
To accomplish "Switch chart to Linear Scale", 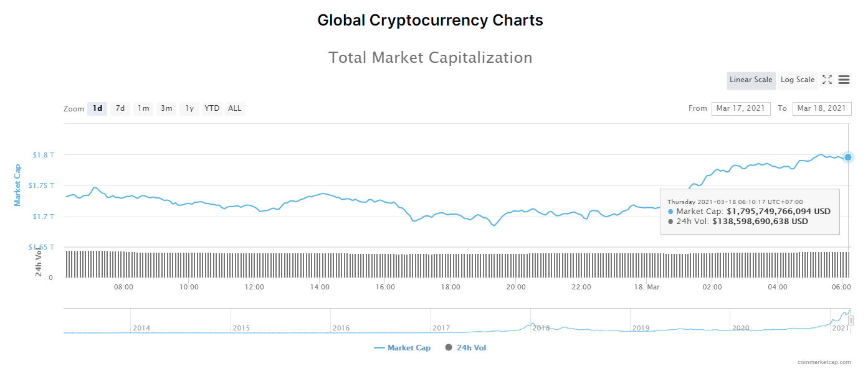I will click(751, 80).
